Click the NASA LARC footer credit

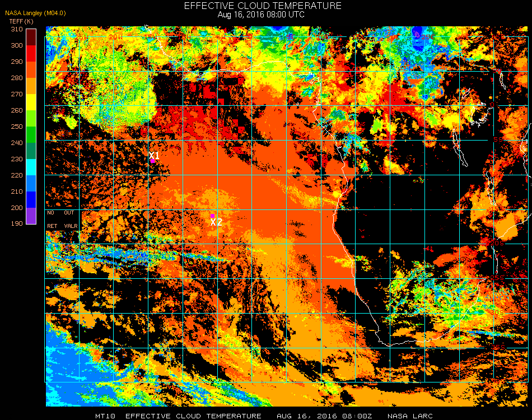pos(410,416)
